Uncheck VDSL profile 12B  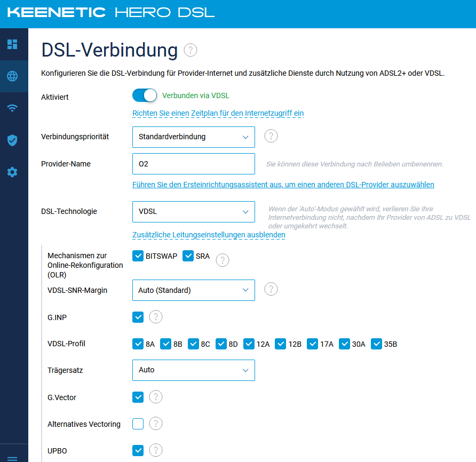click(x=280, y=344)
